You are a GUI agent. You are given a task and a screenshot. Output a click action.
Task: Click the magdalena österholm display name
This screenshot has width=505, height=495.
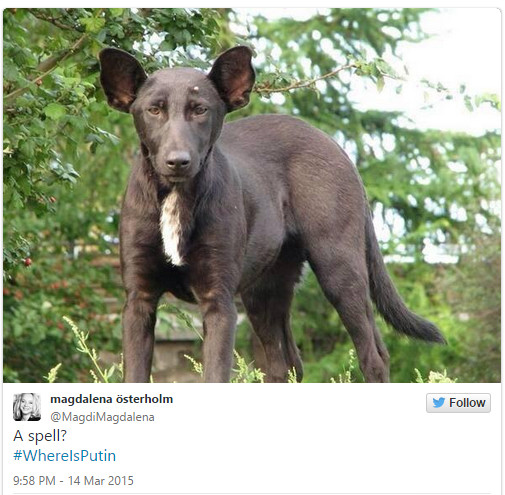click(111, 399)
